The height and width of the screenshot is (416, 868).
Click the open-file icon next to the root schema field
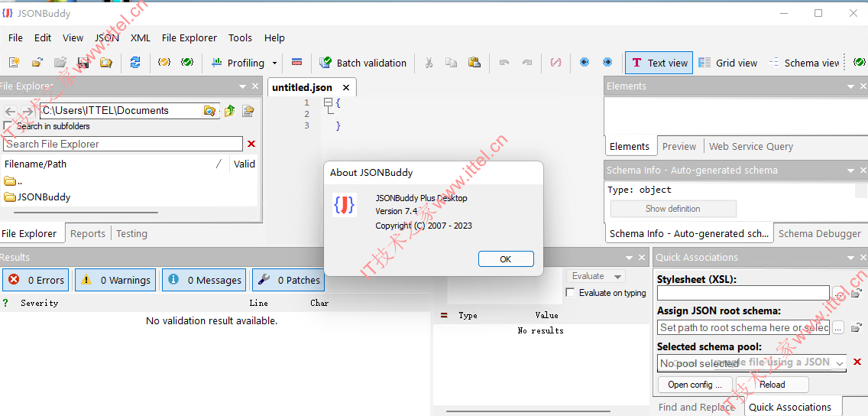(x=856, y=327)
